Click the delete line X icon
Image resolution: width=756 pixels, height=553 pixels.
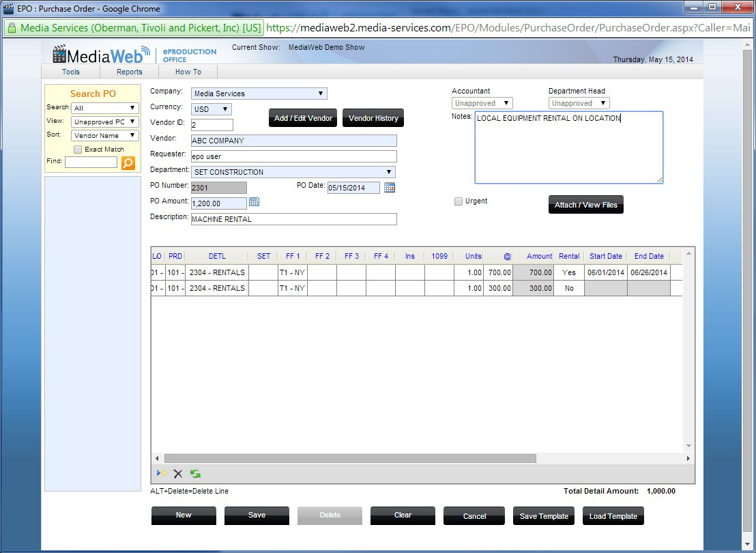coord(178,473)
